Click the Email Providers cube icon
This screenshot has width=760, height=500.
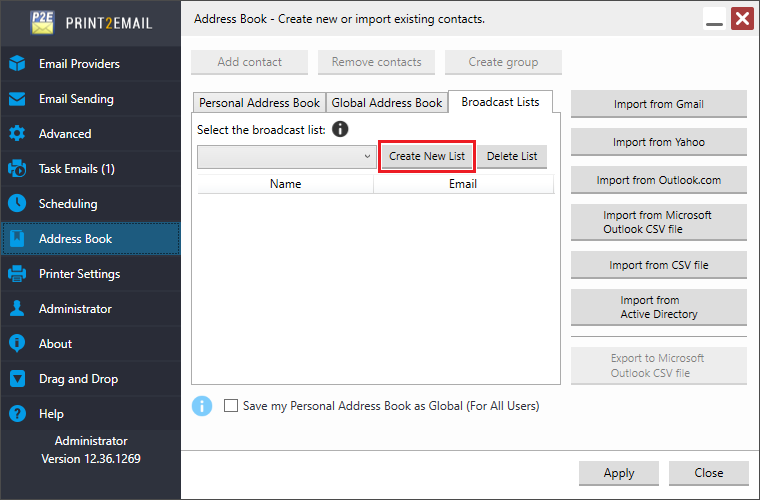[x=17, y=63]
